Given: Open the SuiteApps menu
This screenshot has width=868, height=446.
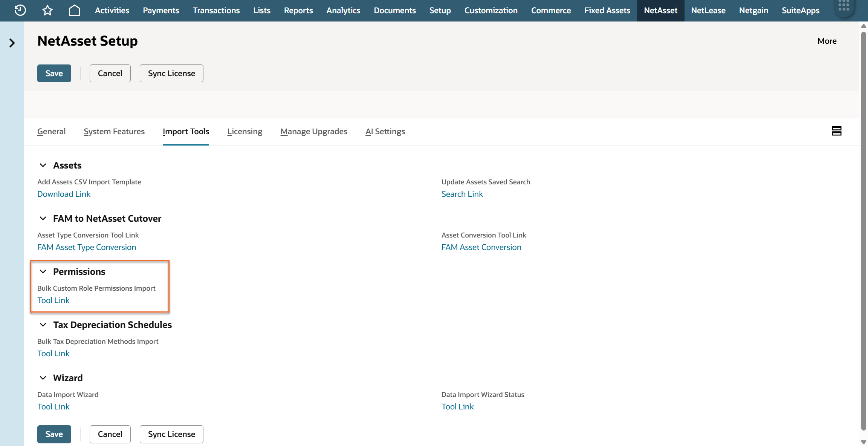Looking at the screenshot, I should click(x=801, y=11).
